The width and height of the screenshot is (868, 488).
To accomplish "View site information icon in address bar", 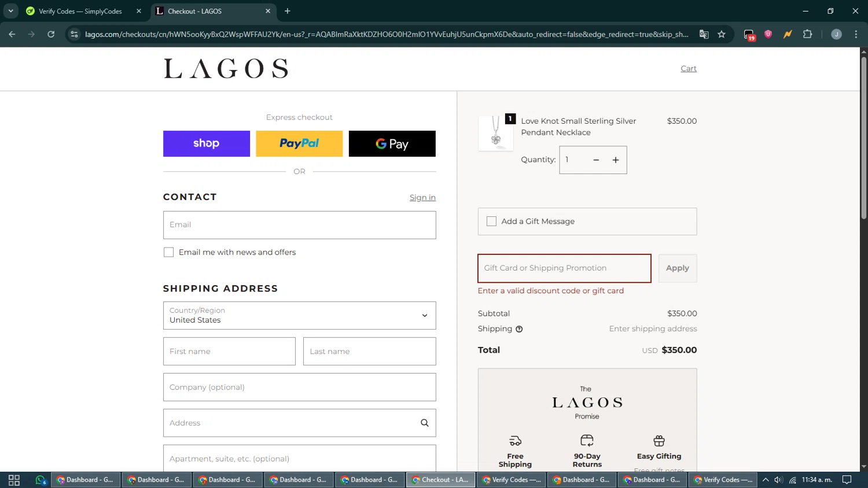I will [74, 34].
